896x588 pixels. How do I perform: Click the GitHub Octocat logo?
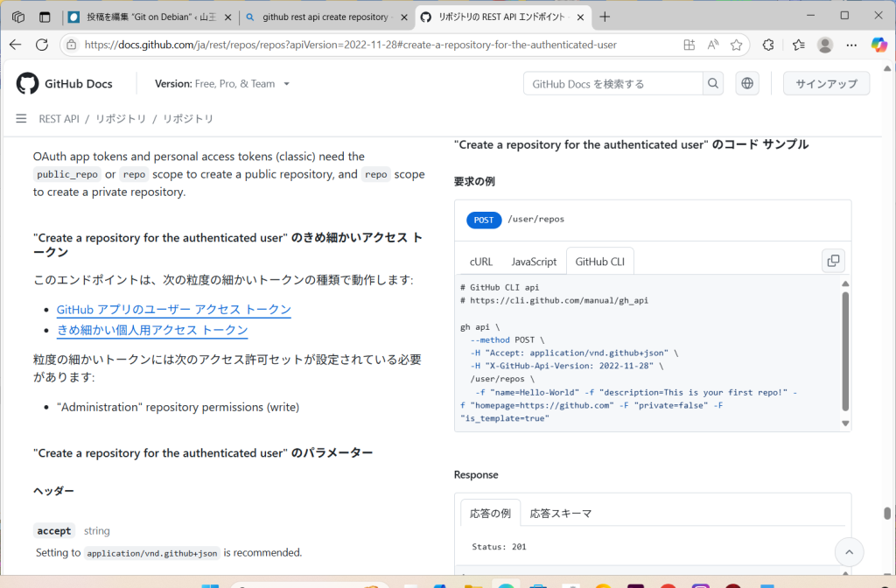point(27,83)
